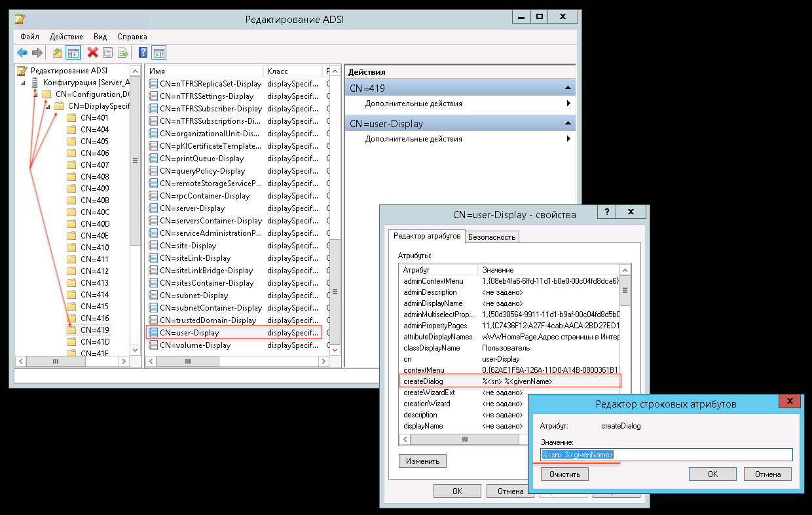
Task: Click the Export list toolbar icon
Action: [x=122, y=53]
